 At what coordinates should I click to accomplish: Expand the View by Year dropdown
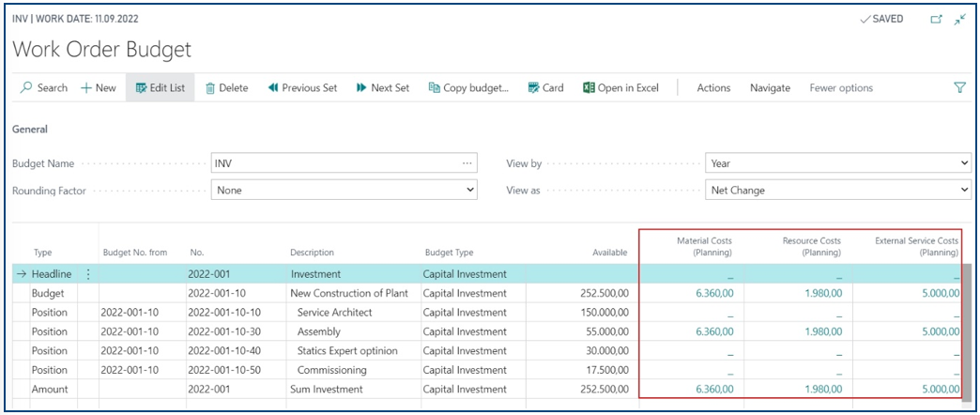pos(963,163)
